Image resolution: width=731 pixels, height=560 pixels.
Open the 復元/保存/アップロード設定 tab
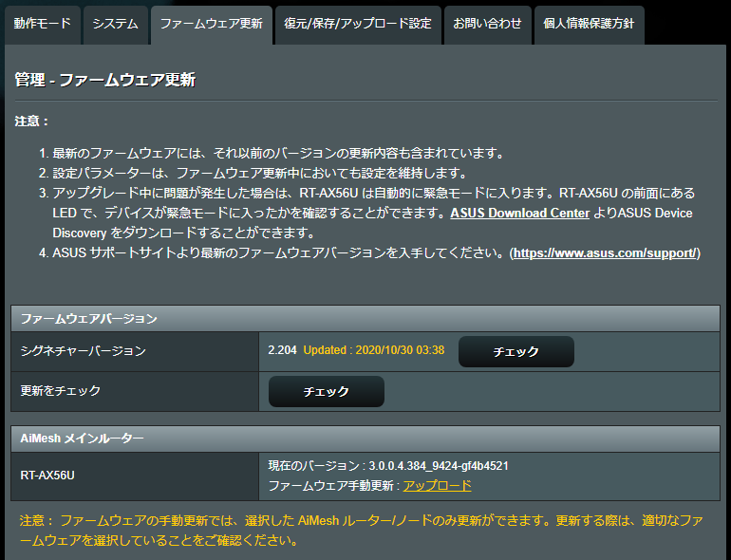[x=358, y=24]
